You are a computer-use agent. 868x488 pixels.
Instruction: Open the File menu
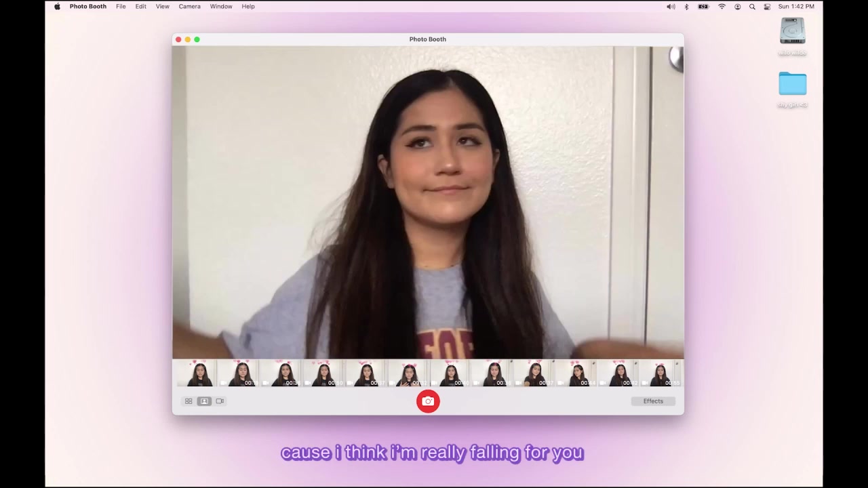121,6
